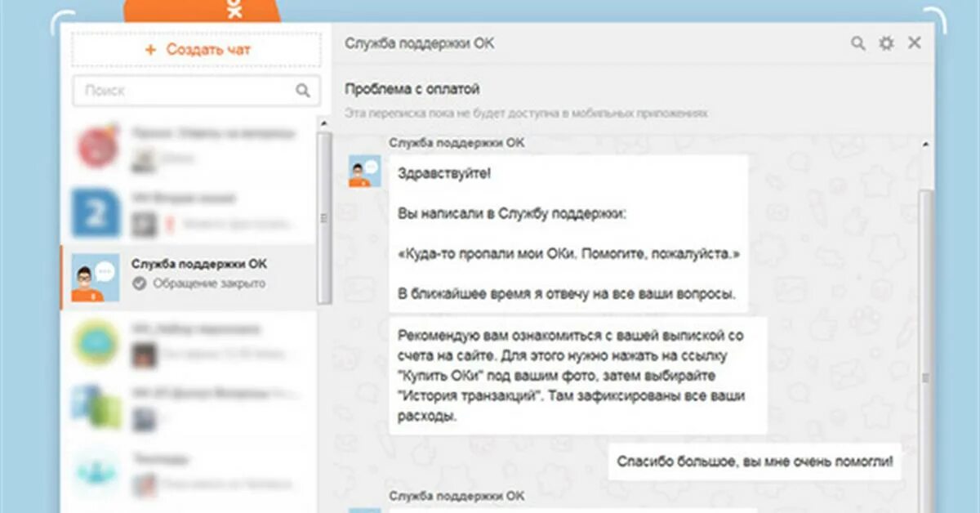Image resolution: width=980 pixels, height=513 pixels.
Task: Click the orange plus icon in "Создать чат"
Action: (x=149, y=50)
